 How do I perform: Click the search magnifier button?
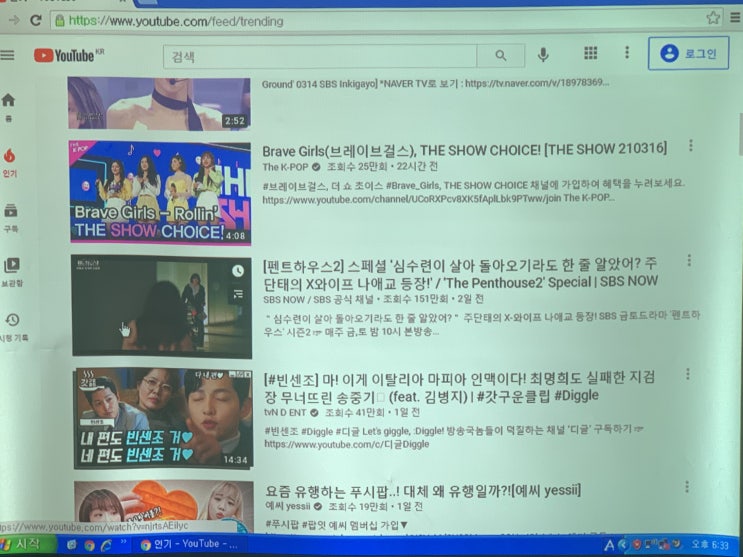pos(501,56)
